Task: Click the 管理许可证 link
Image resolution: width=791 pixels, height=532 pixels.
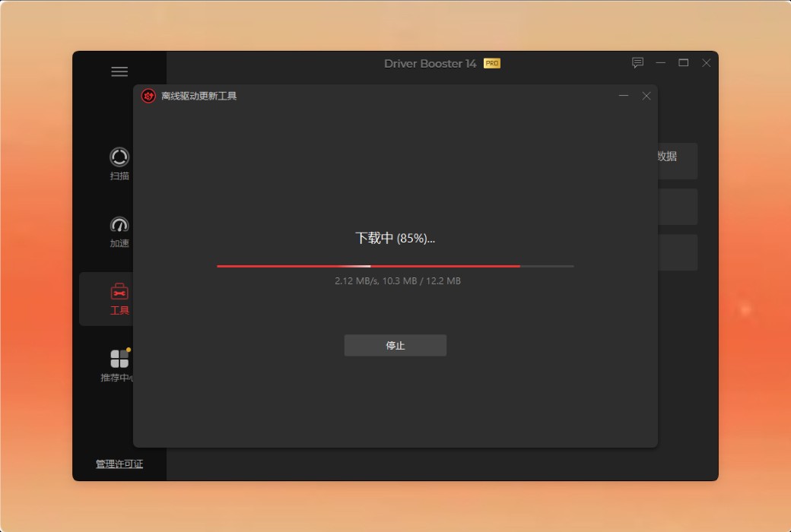Action: 119,464
